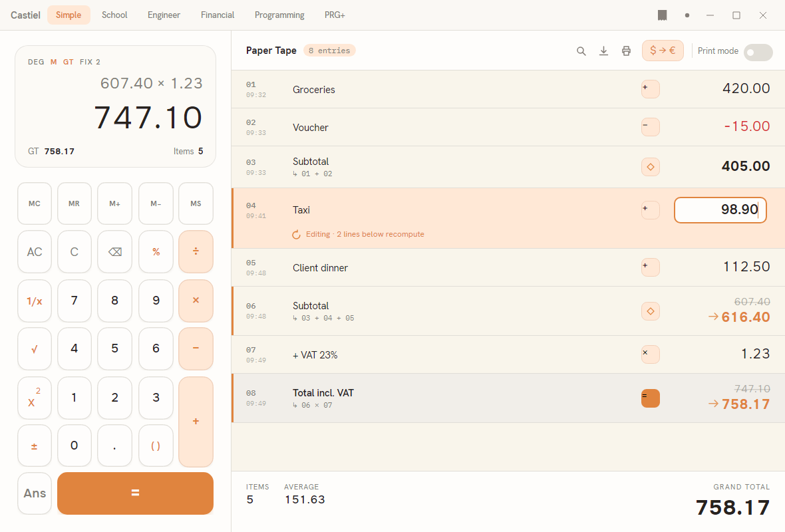Switch to the Financial tab
Viewport: 785px width, 532px height.
coord(218,15)
